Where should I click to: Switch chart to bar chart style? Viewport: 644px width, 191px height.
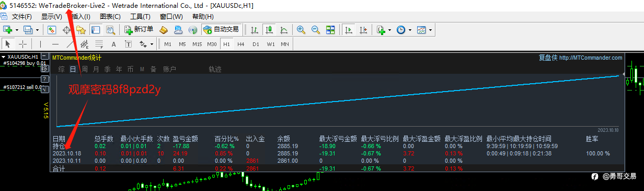point(255,30)
